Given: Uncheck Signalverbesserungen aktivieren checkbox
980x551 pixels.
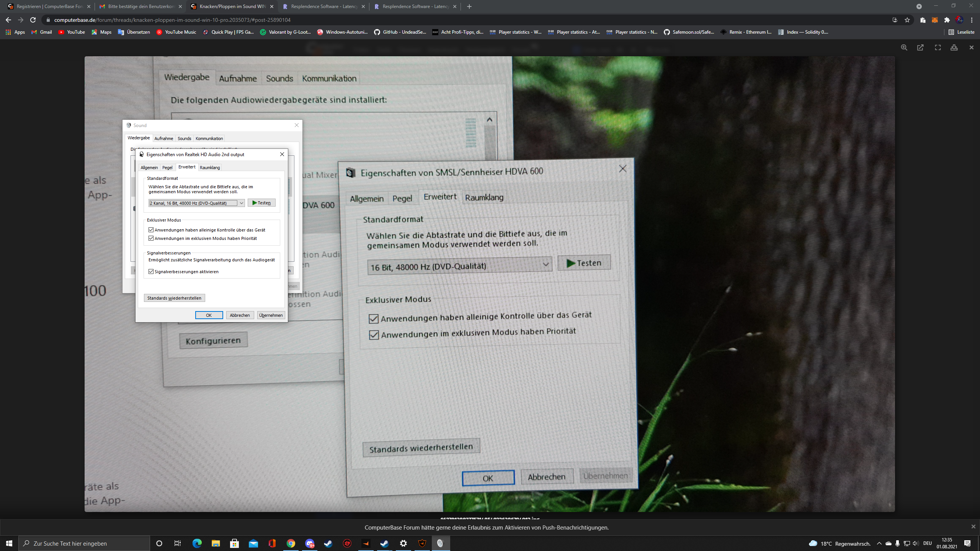Looking at the screenshot, I should [151, 272].
